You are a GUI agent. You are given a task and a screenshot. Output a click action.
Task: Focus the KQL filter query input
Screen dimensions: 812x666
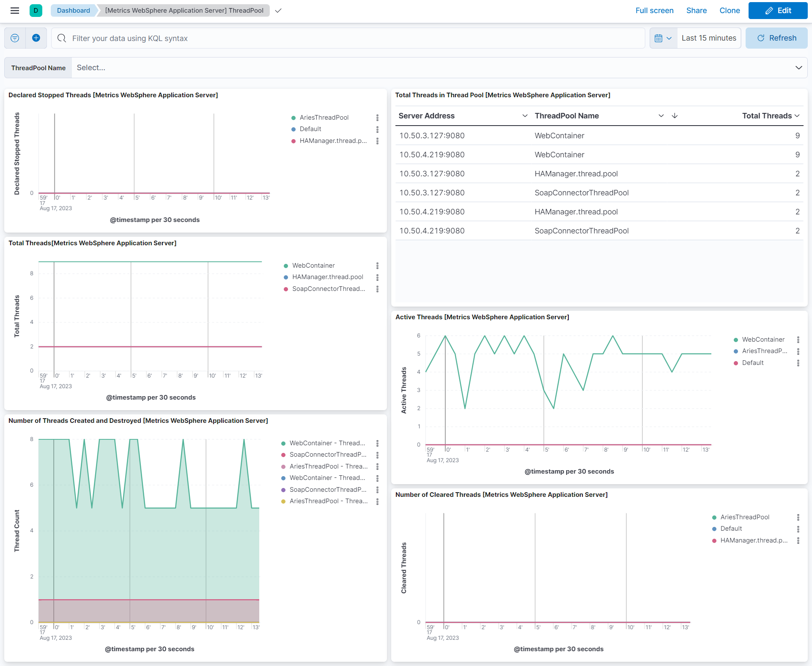pyautogui.click(x=348, y=38)
